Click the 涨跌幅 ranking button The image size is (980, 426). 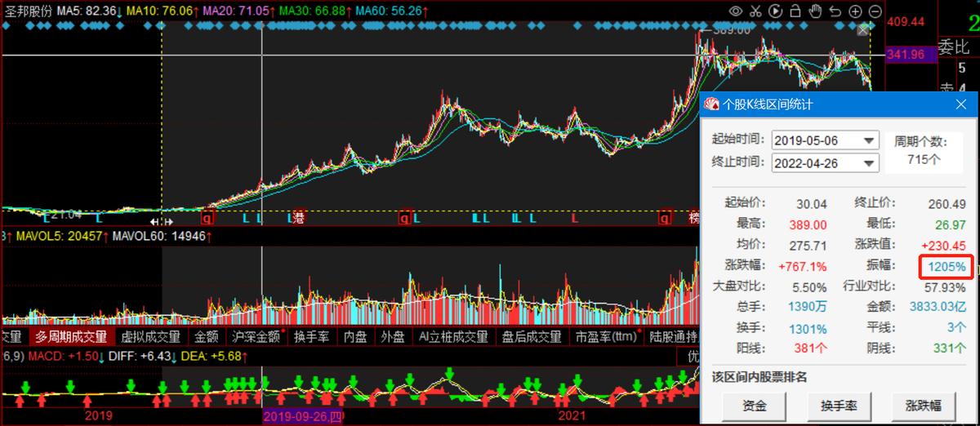[x=923, y=406]
